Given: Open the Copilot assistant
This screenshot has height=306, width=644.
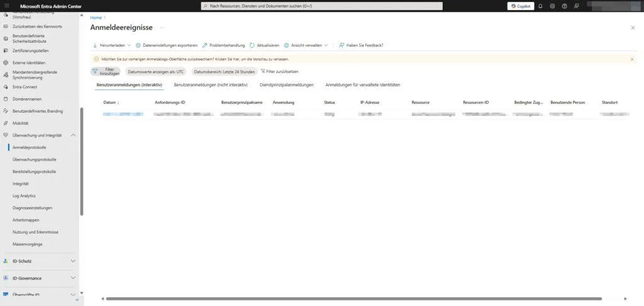Looking at the screenshot, I should point(520,6).
